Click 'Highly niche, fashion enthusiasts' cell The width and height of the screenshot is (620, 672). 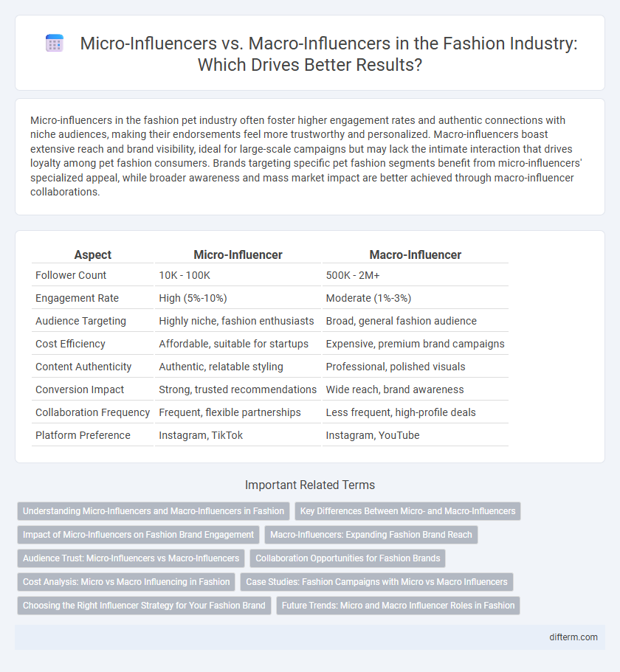[236, 321]
